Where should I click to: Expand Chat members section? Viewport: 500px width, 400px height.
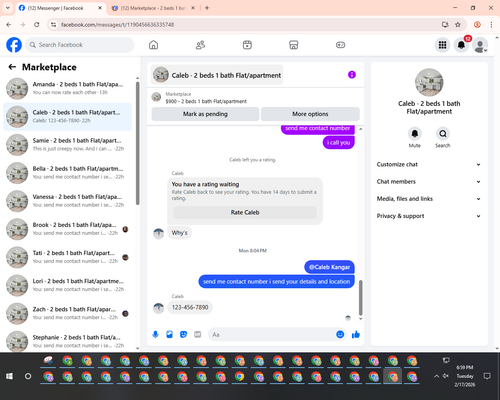[x=429, y=182]
